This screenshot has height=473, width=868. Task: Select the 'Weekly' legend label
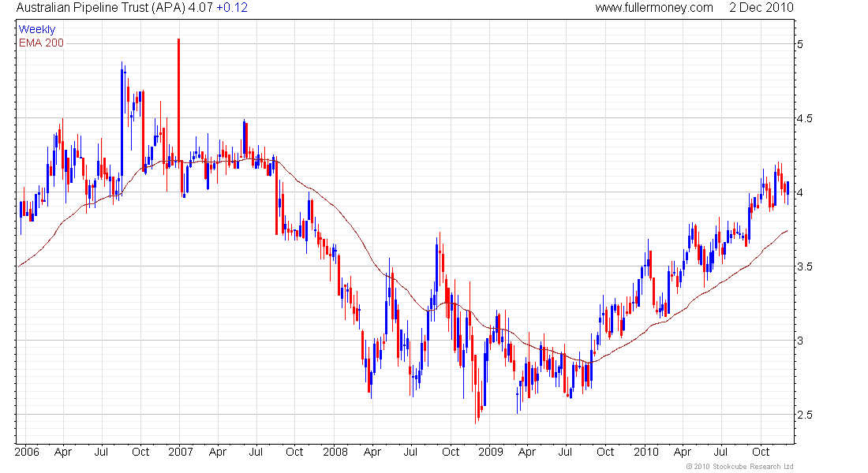[x=36, y=29]
